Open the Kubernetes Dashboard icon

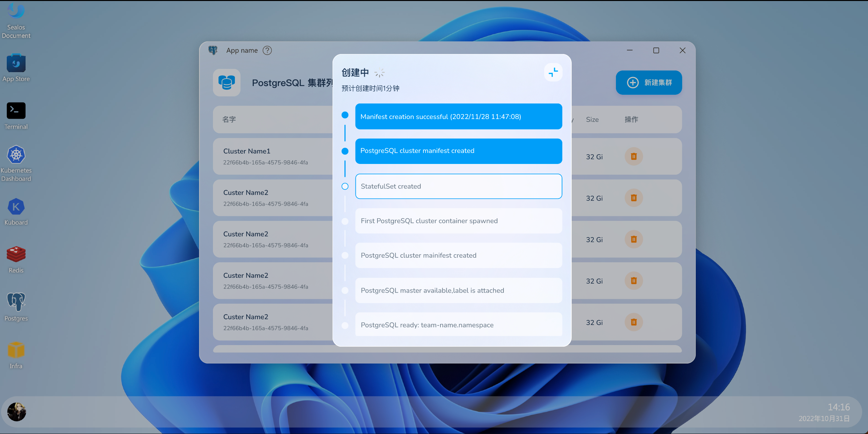click(x=16, y=164)
